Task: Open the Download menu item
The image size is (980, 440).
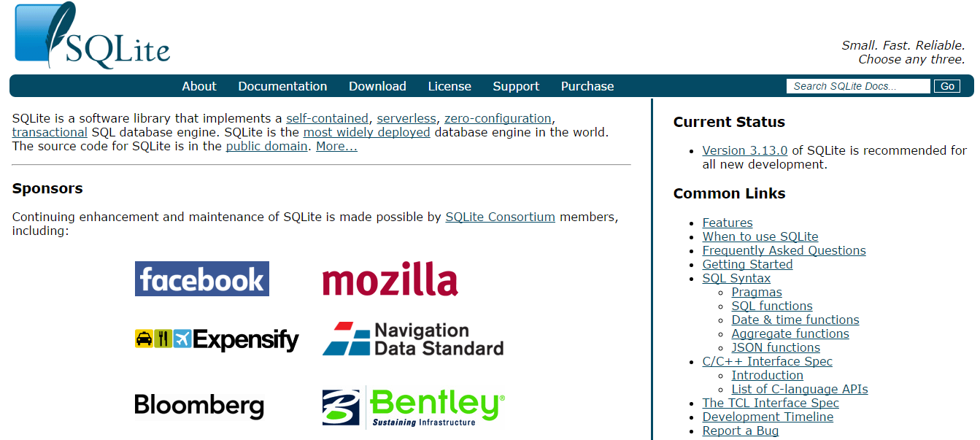Action: pyautogui.click(x=377, y=86)
